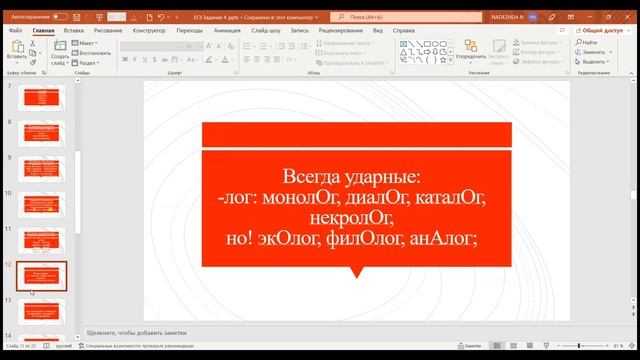Switch to the Вид tab
The width and height of the screenshot is (640, 360).
pos(378,31)
